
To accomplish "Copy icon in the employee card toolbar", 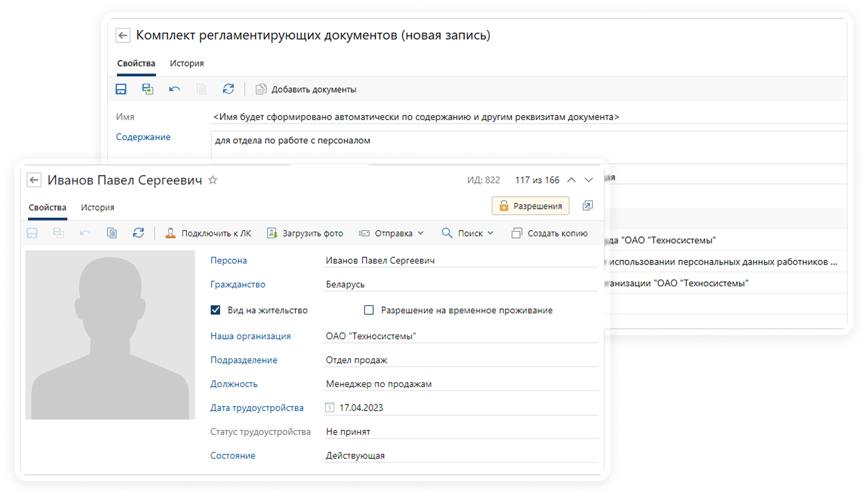I will tap(112, 233).
